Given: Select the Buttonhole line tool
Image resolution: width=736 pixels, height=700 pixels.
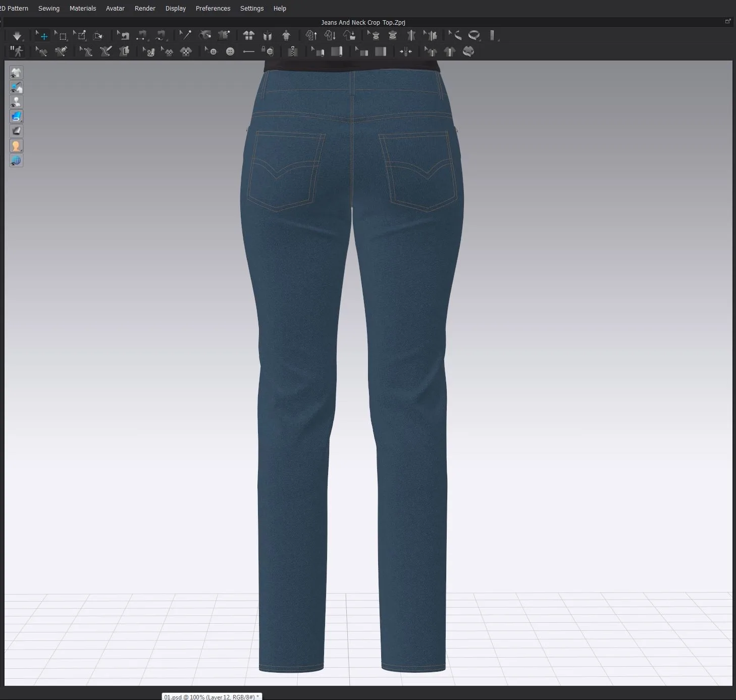Looking at the screenshot, I should point(249,51).
